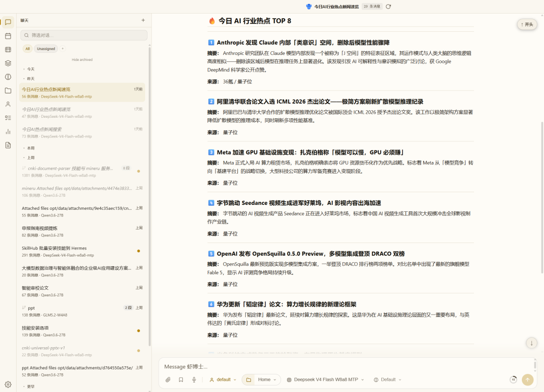The width and height of the screenshot is (544, 392).
Task: Open the checklist tasks icon in sidebar
Action: [8, 118]
